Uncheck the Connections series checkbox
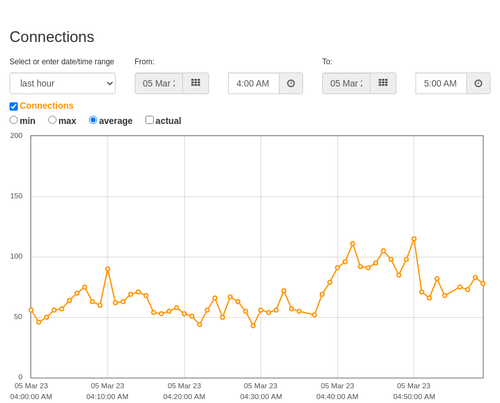Viewport: 500px width, 403px height. pos(14,106)
